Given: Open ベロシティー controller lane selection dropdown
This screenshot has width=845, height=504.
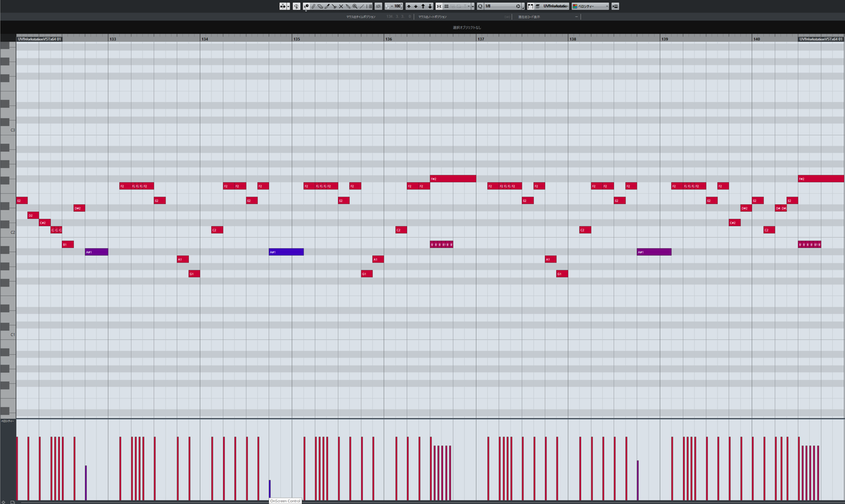Looking at the screenshot, I should coord(7,422).
